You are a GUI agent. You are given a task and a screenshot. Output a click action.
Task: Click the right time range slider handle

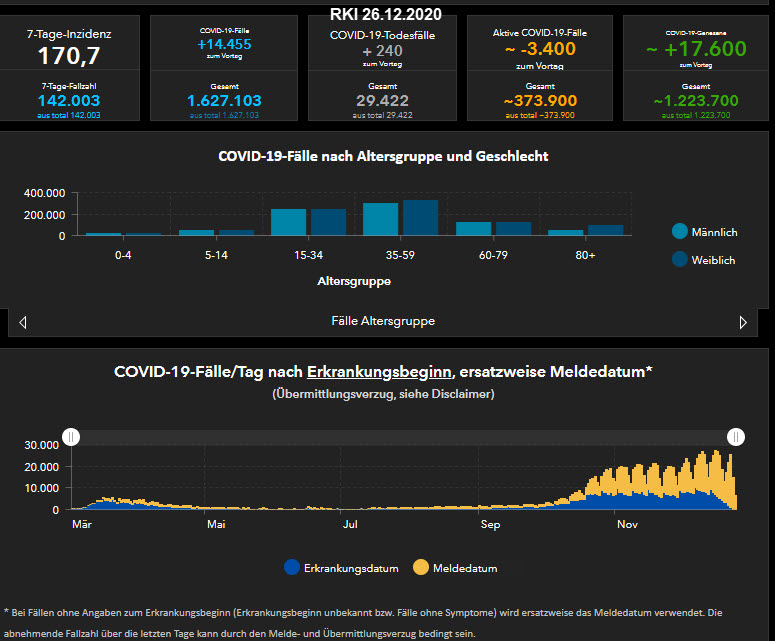736,437
